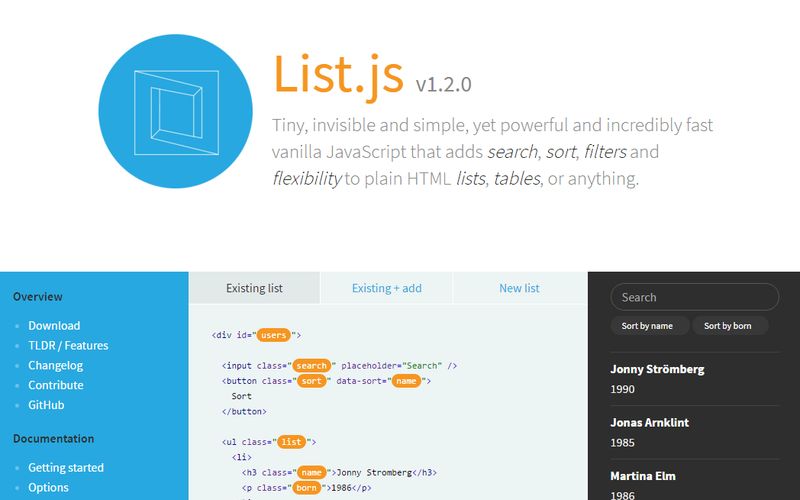Click the highlighted 'search' class in code
Image resolution: width=800 pixels, height=500 pixels.
(x=311, y=366)
